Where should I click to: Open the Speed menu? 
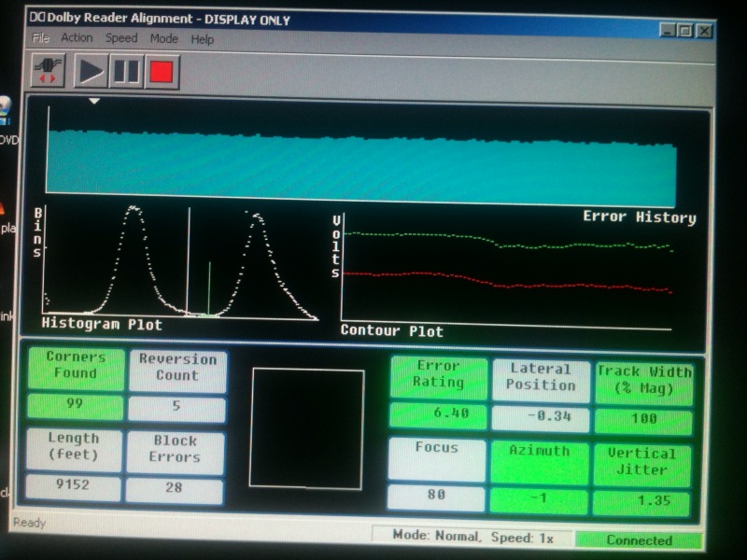(120, 39)
